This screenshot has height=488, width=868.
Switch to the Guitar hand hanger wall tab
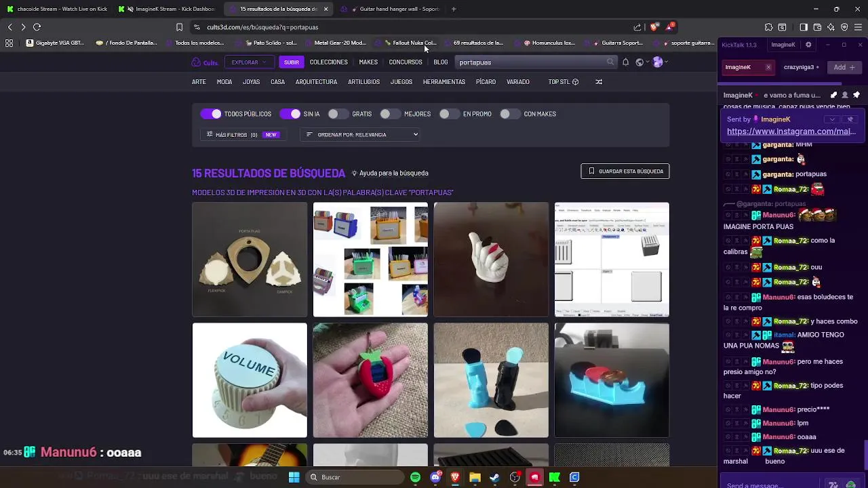390,9
